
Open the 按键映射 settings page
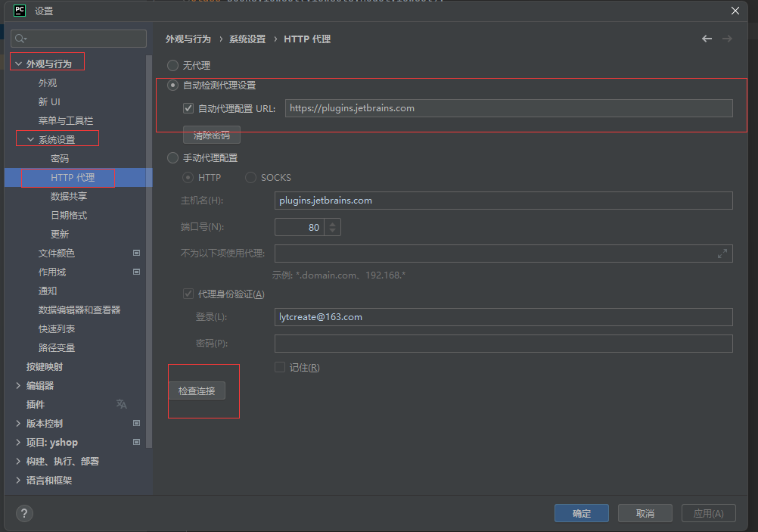45,366
